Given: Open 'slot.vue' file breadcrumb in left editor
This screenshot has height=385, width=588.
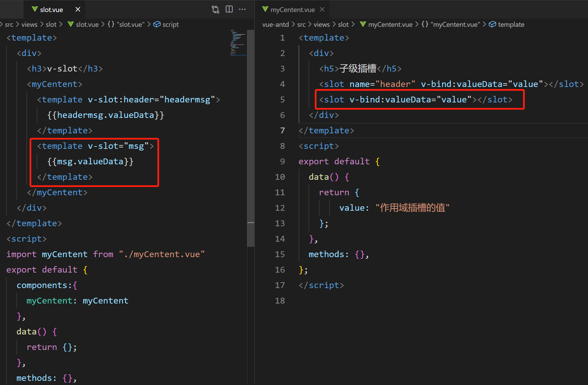Looking at the screenshot, I should pos(83,24).
